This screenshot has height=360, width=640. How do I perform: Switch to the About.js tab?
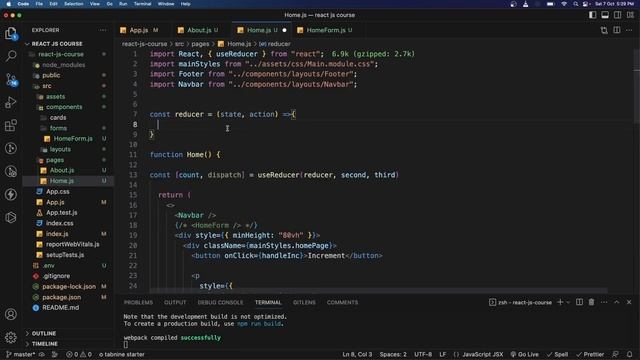(x=199, y=30)
